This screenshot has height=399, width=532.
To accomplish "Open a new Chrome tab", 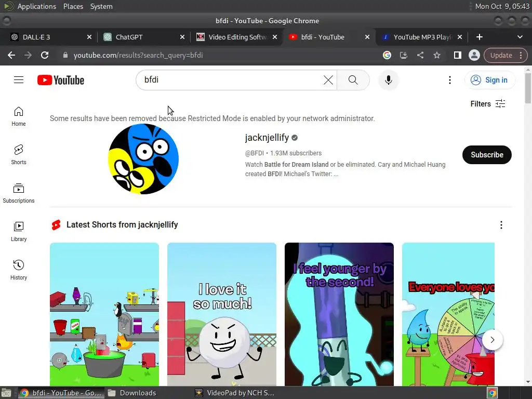I will [480, 37].
